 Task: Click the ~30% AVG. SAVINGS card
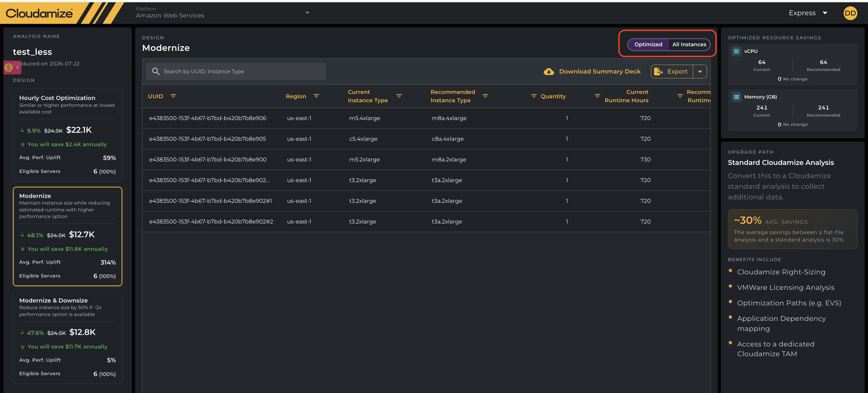coord(792,229)
